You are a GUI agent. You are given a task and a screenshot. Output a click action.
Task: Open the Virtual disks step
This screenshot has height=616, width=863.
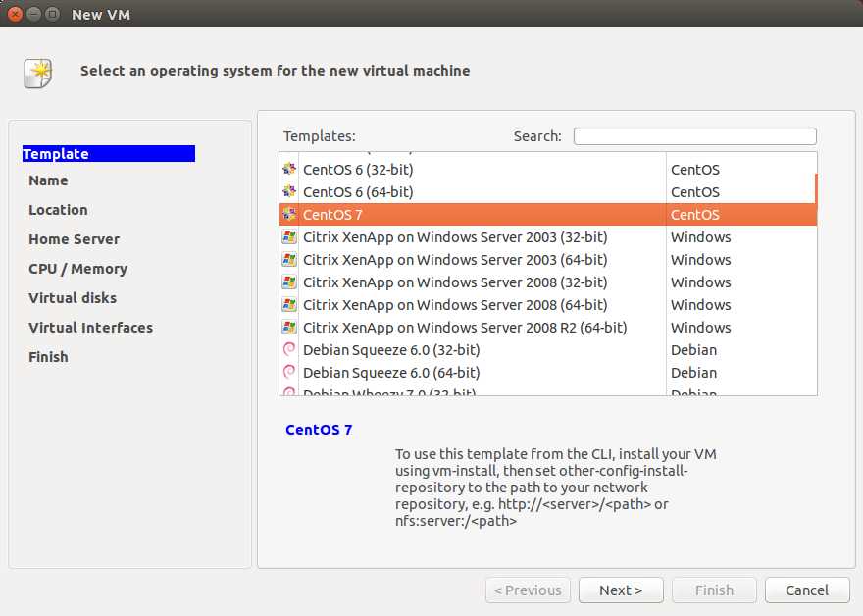click(x=73, y=298)
